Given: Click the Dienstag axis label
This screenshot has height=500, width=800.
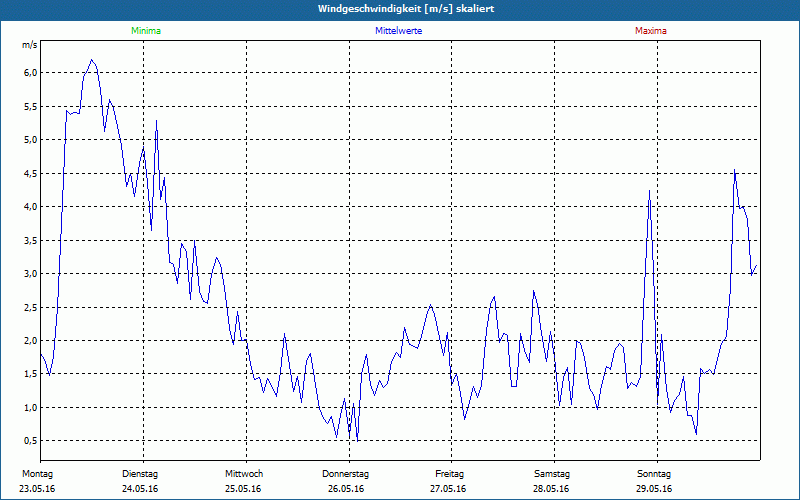Looking at the screenshot, I should (x=140, y=474).
